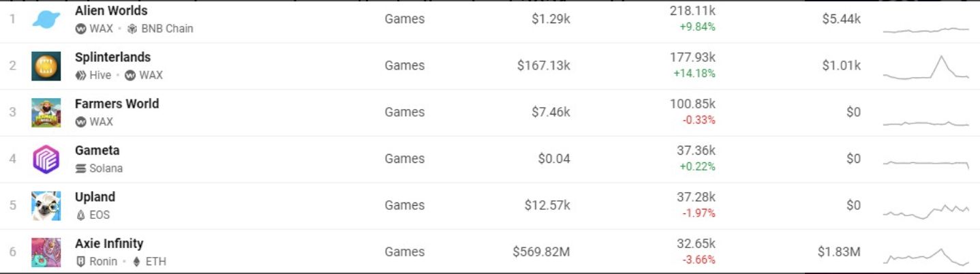Select the Games category for Gameta
Screen dimensions: 980x274
tap(404, 159)
